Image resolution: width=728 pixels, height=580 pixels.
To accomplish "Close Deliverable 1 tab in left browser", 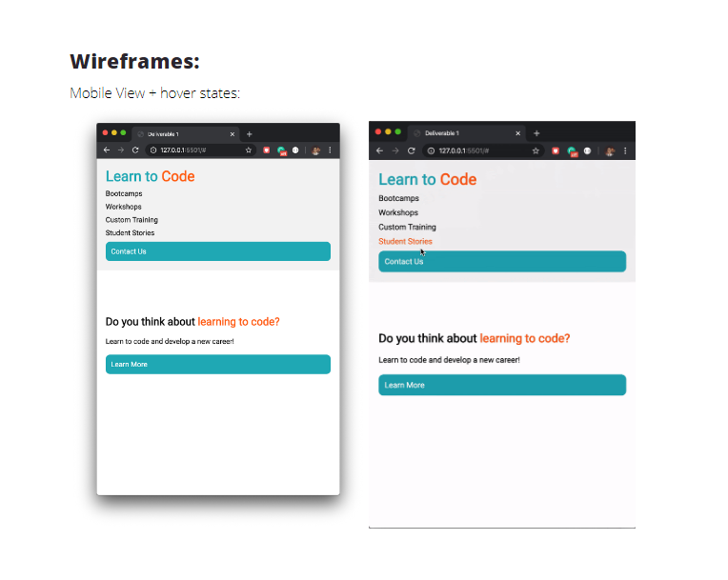I will (x=233, y=134).
